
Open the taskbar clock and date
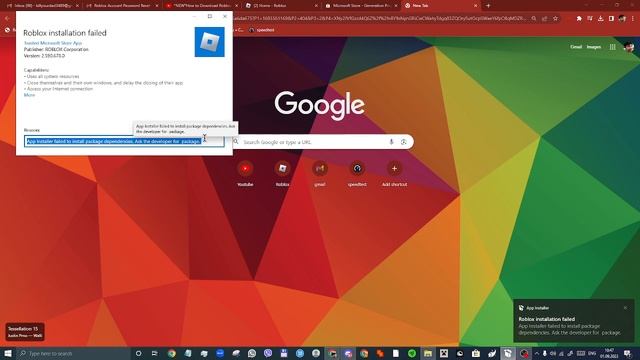(x=609, y=353)
